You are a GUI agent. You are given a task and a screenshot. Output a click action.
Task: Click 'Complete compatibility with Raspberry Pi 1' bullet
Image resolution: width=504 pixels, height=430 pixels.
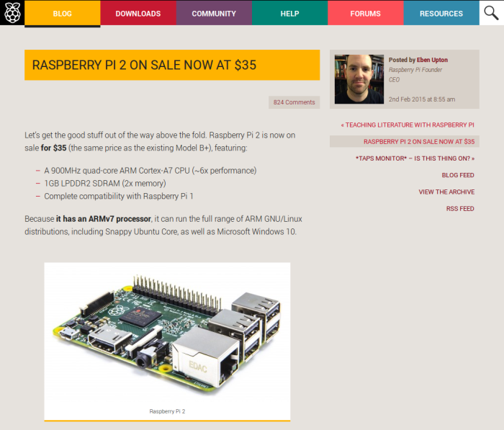point(119,196)
